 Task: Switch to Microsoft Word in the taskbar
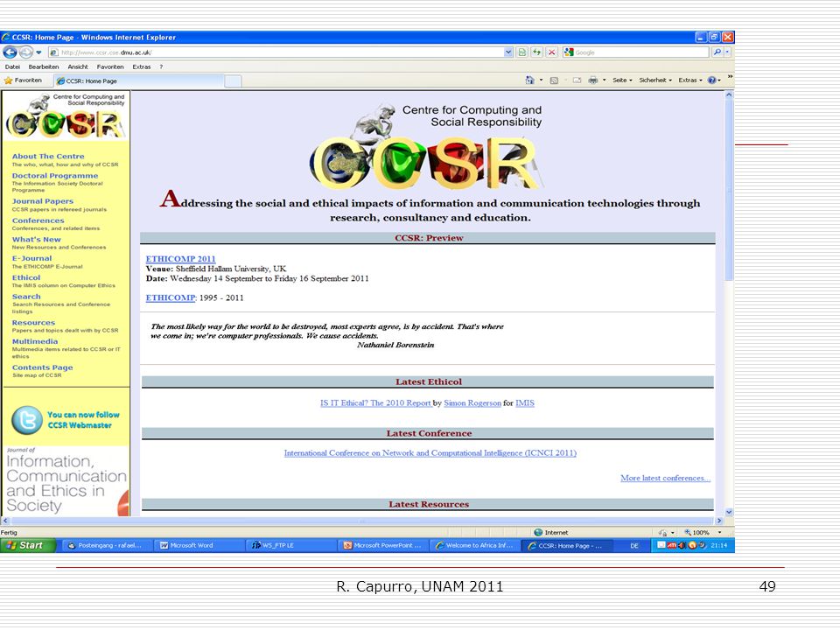[199, 545]
